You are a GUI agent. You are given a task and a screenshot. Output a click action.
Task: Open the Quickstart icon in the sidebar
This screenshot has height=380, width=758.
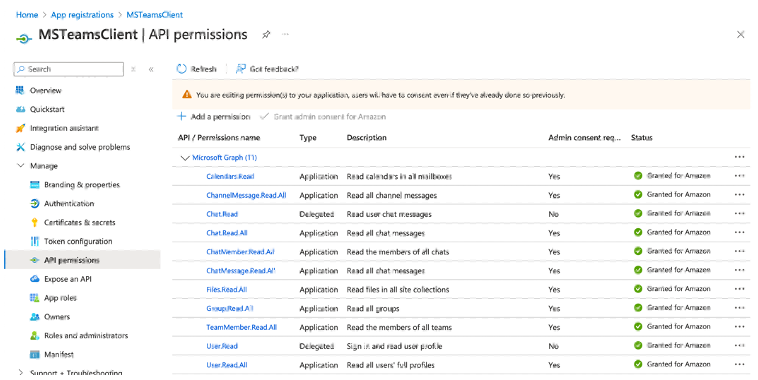coord(20,109)
